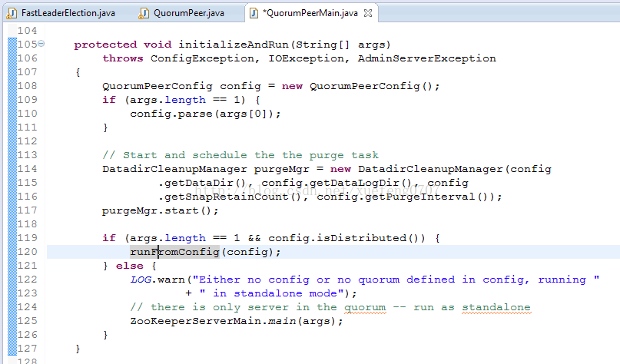Click the underlined word quorum in comment
Viewport: 620px width, 364px height.
coord(365,307)
